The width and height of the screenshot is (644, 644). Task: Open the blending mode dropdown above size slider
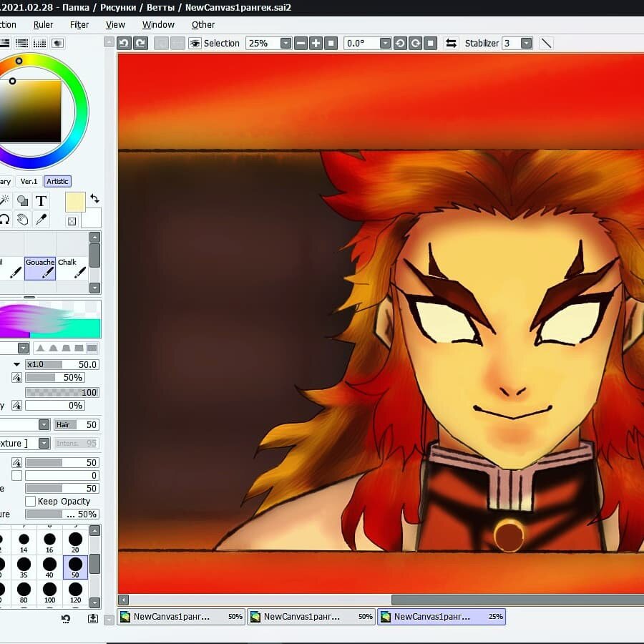click(23, 348)
